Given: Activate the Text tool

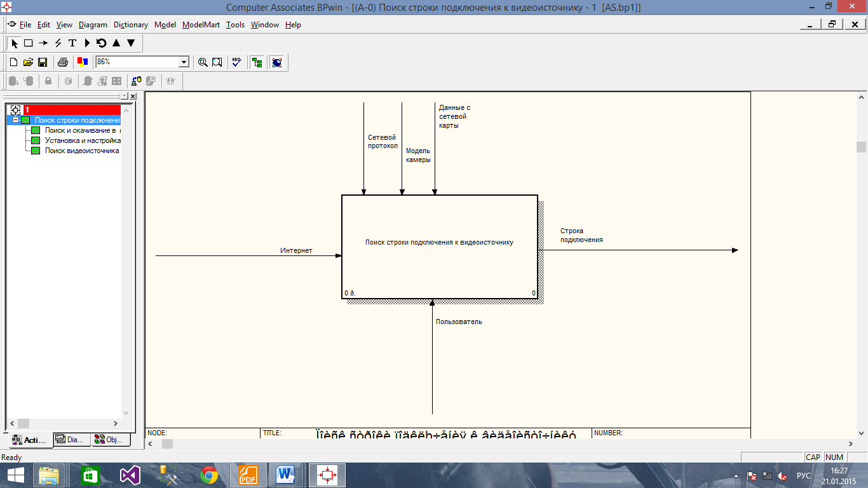Looking at the screenshot, I should pos(72,43).
